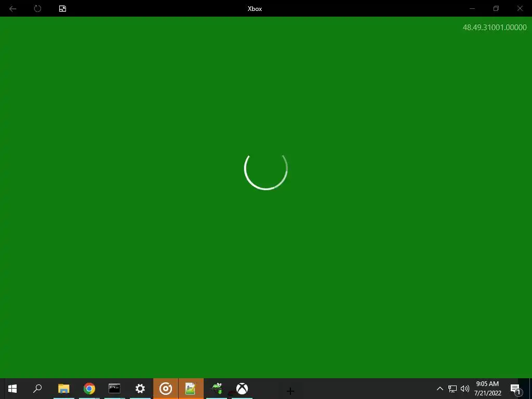Restore down the Xbox window
Screen dimensions: 532x399
[x=496, y=8]
